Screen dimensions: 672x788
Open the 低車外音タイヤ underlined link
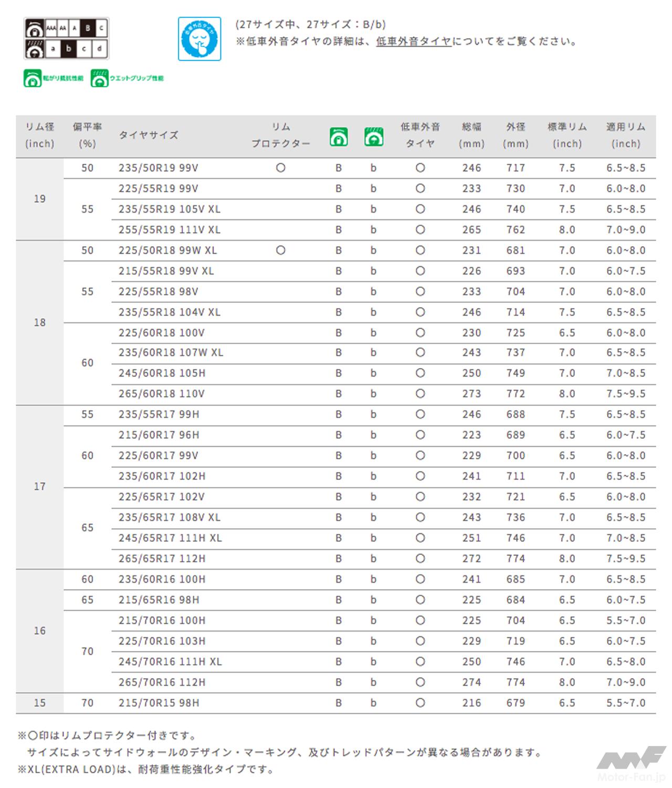click(414, 41)
